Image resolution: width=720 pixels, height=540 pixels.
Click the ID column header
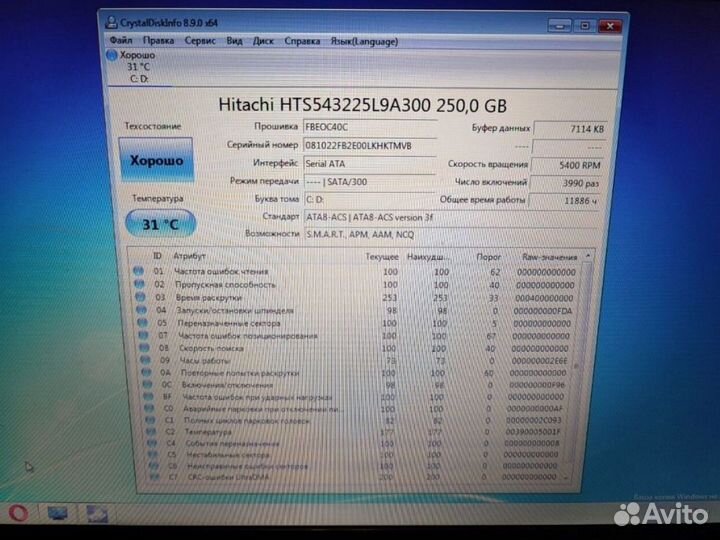point(157,256)
